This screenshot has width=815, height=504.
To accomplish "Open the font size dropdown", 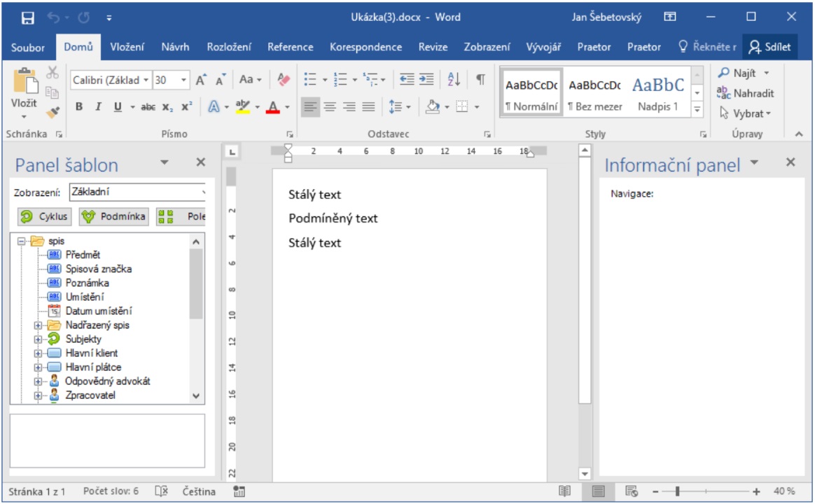I will pos(184,80).
